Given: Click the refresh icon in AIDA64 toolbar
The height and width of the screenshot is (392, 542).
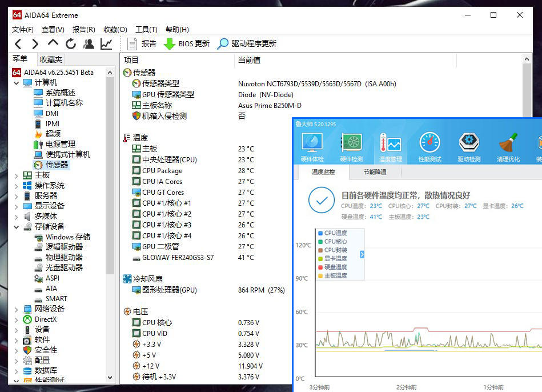Looking at the screenshot, I should pyautogui.click(x=70, y=43).
